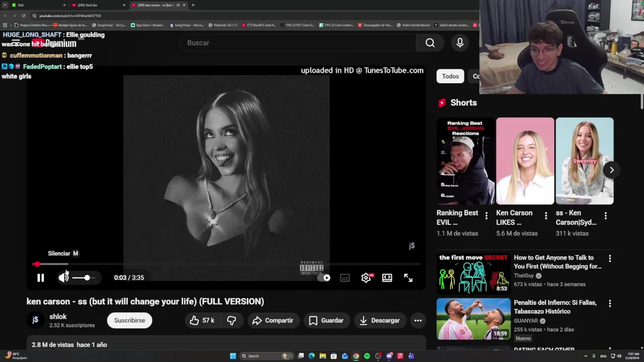This screenshot has height=362, width=644.
Task: Click the '2.8 M de vistas hace 1 año' text
Action: tap(69, 345)
